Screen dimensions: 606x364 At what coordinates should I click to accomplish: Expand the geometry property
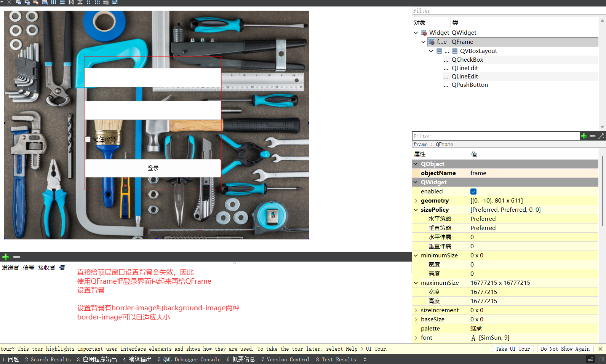pos(416,201)
